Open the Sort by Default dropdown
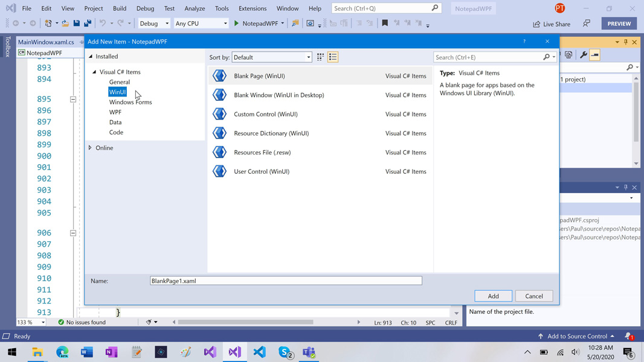This screenshot has height=362, width=644. pyautogui.click(x=271, y=57)
